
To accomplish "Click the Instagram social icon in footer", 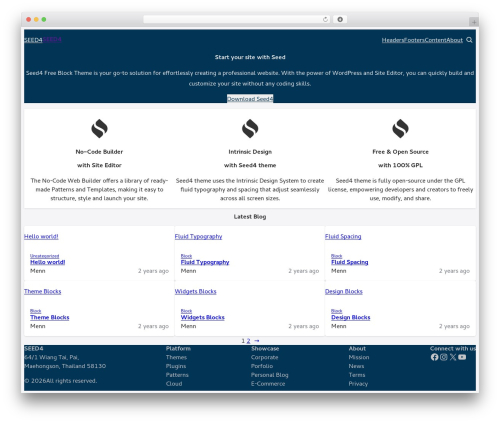I will (444, 357).
